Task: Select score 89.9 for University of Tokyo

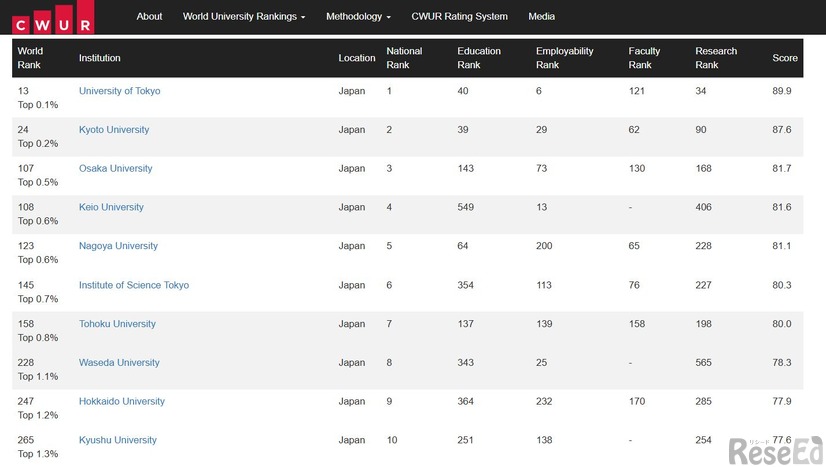Action: pos(782,91)
